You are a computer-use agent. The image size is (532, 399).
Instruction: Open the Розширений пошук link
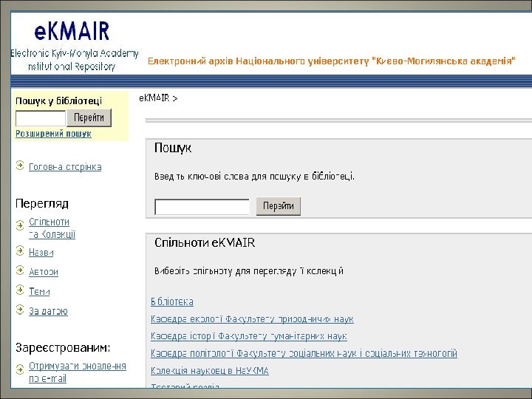tap(53, 134)
